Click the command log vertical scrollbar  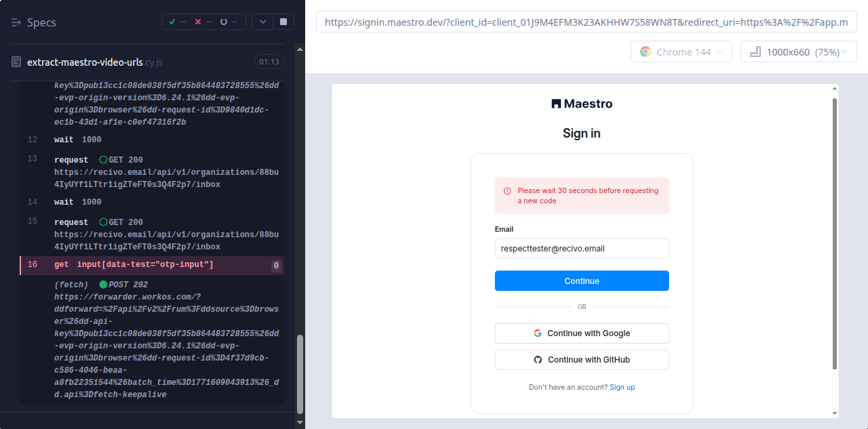(300, 373)
